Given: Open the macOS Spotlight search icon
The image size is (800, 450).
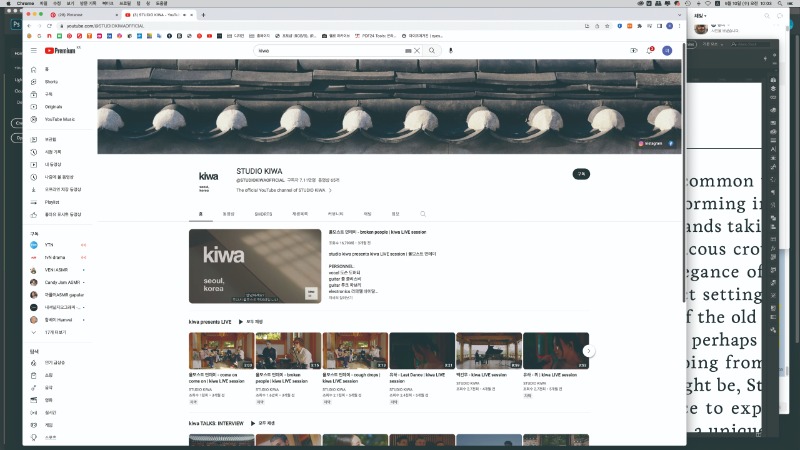Looking at the screenshot, I should click(x=779, y=3).
